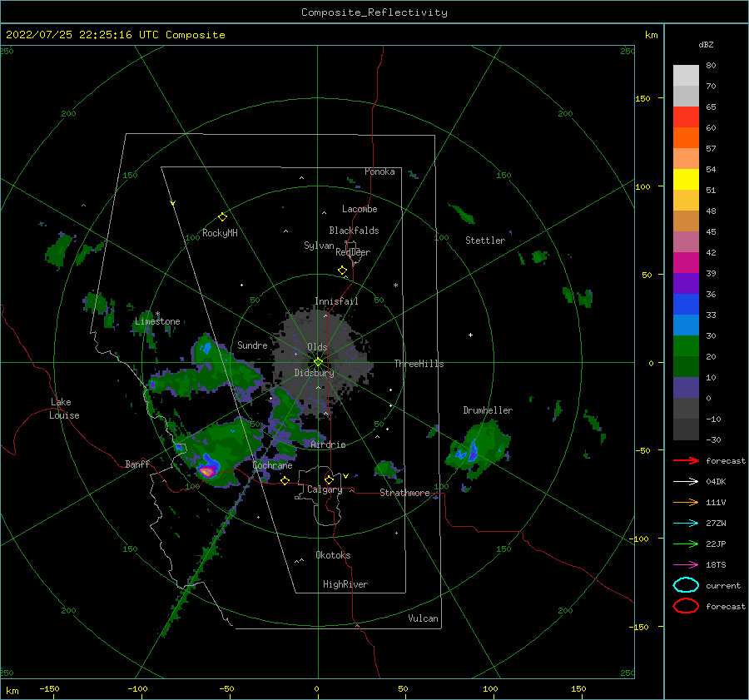Screen dimensions: 749x700
Task: Select the white 04DK arrow legend icon
Action: tap(686, 482)
